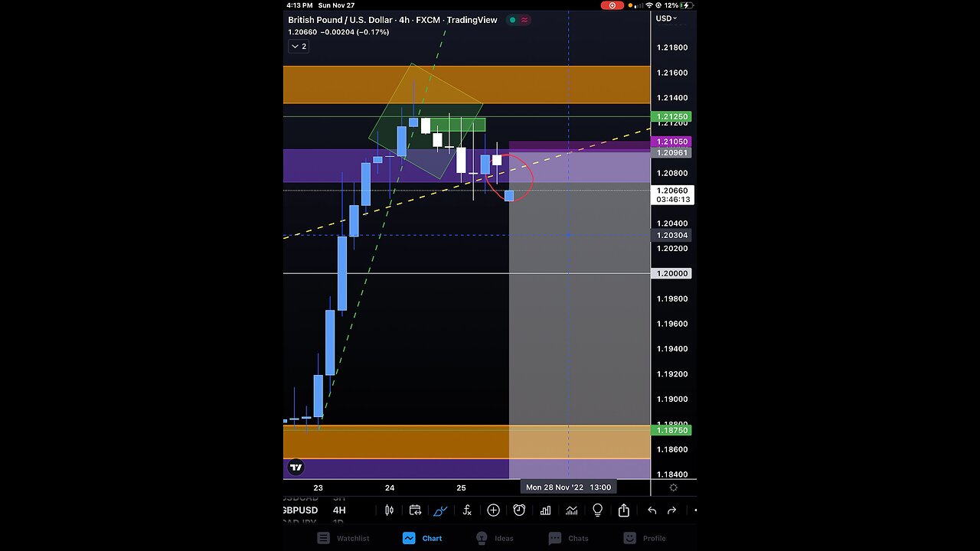Tap the screen recording indicator pill
The height and width of the screenshot is (551, 980).
(x=612, y=5)
